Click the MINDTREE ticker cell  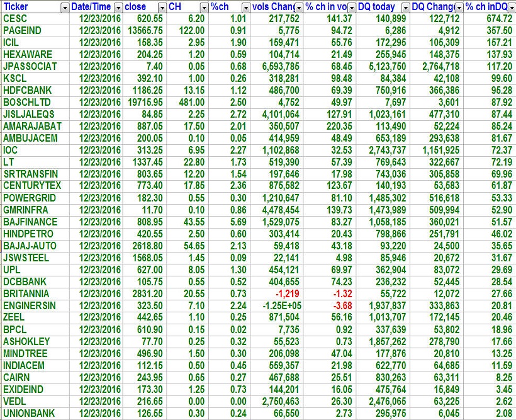[35, 353]
